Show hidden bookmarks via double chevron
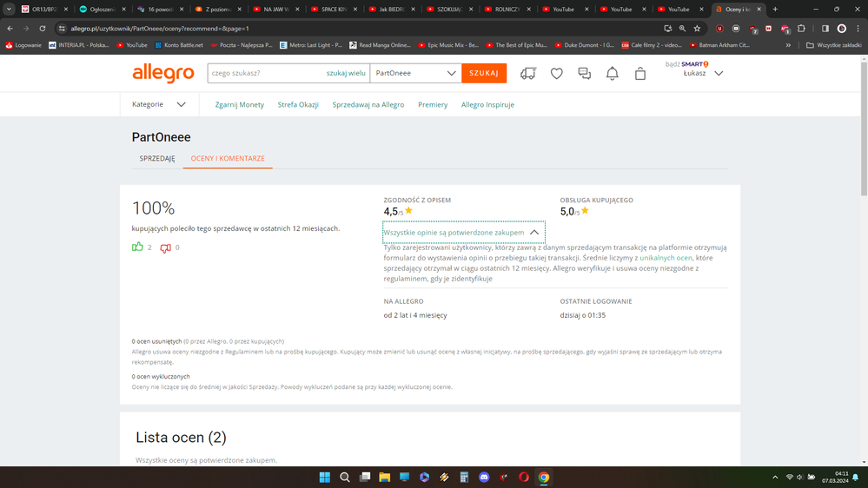The height and width of the screenshot is (488, 868). [788, 45]
